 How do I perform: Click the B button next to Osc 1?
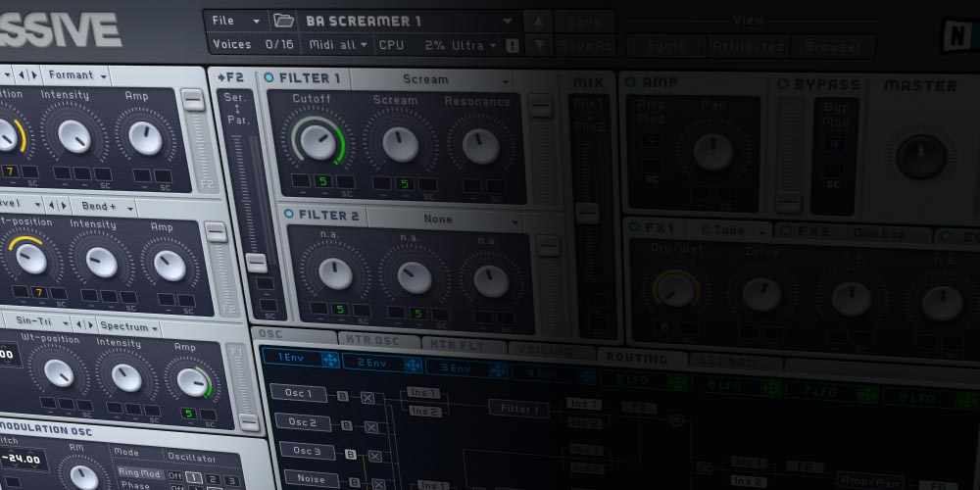point(342,396)
